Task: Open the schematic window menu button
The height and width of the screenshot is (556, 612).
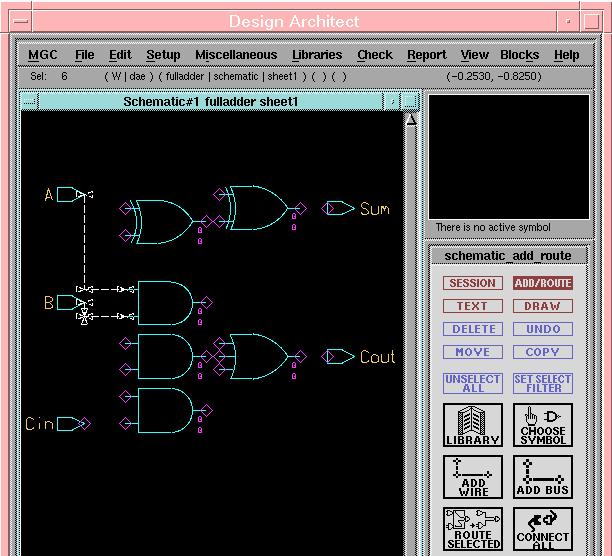Action: click(x=29, y=101)
